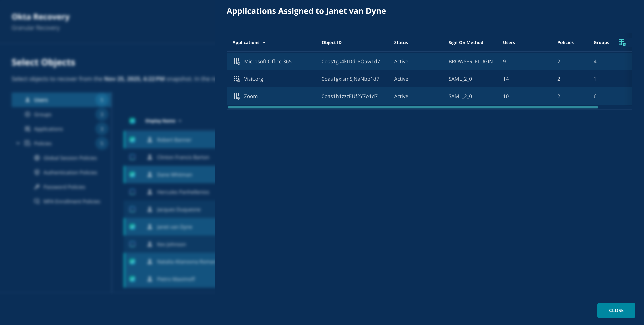Select the Zoom application name
Screen dimensions: 644x325
(251, 96)
